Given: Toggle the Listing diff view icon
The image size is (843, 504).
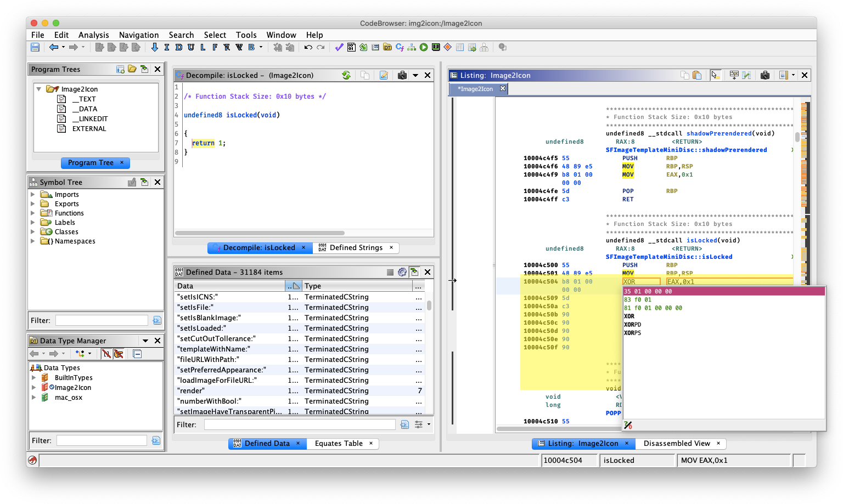Looking at the screenshot, I should 746,75.
